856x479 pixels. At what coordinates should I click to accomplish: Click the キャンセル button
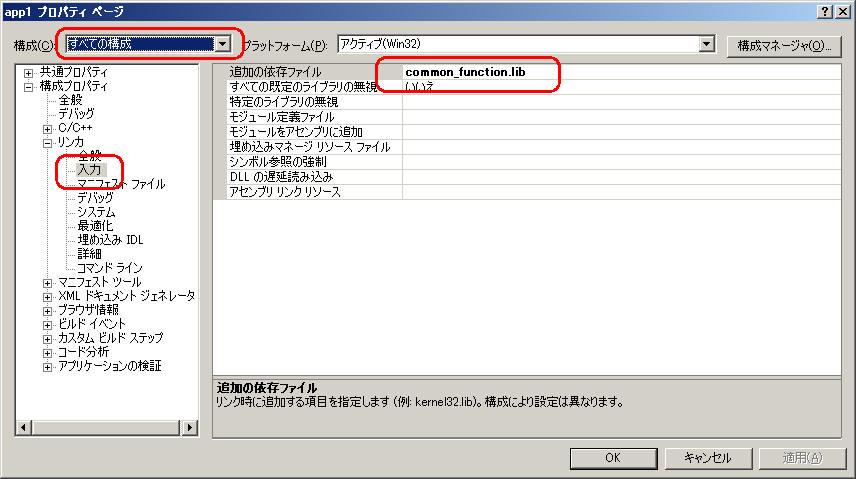pos(707,457)
